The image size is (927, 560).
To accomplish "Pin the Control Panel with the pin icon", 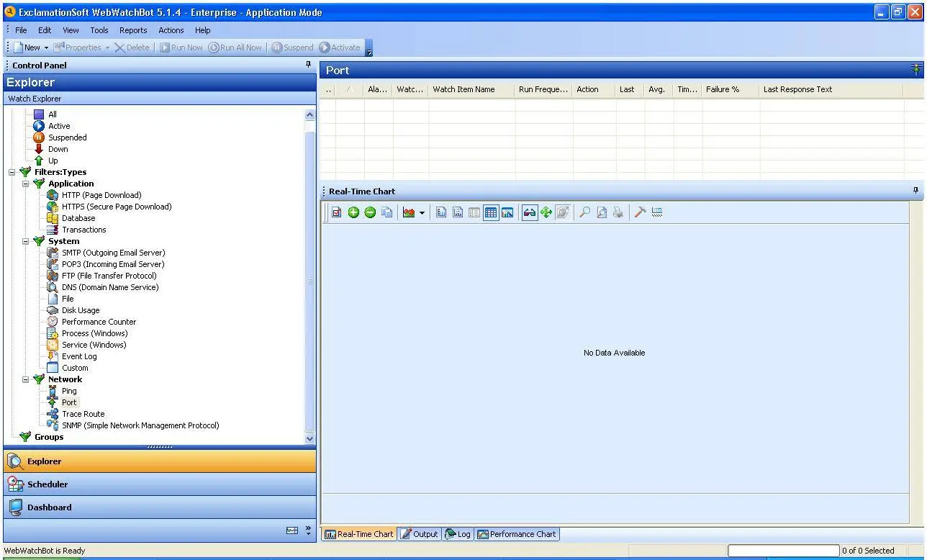I will 308,65.
